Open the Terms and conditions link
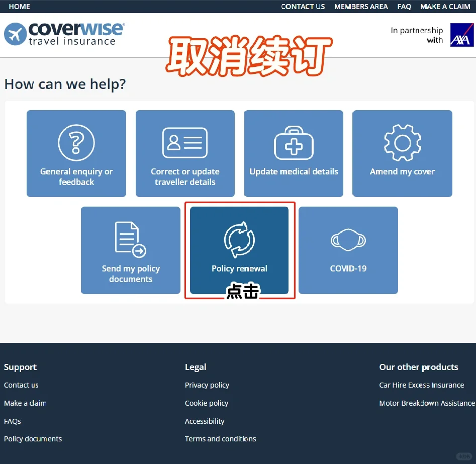This screenshot has width=476, height=464. [x=220, y=439]
